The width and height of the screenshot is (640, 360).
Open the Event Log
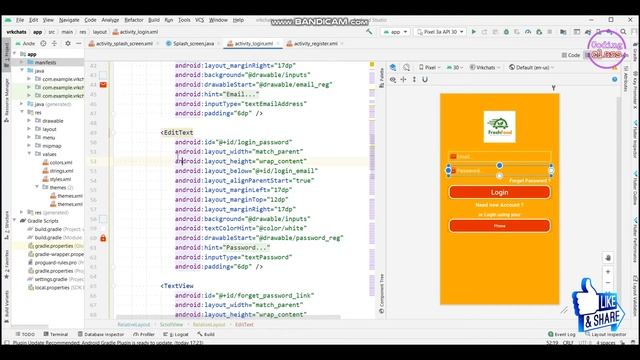click(562, 334)
